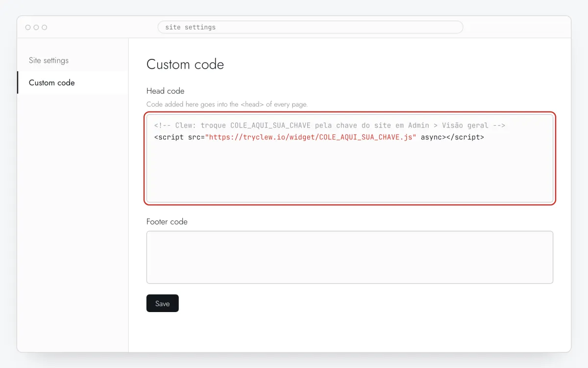
Task: Place cursor in the Clew comment line
Action: click(329, 126)
